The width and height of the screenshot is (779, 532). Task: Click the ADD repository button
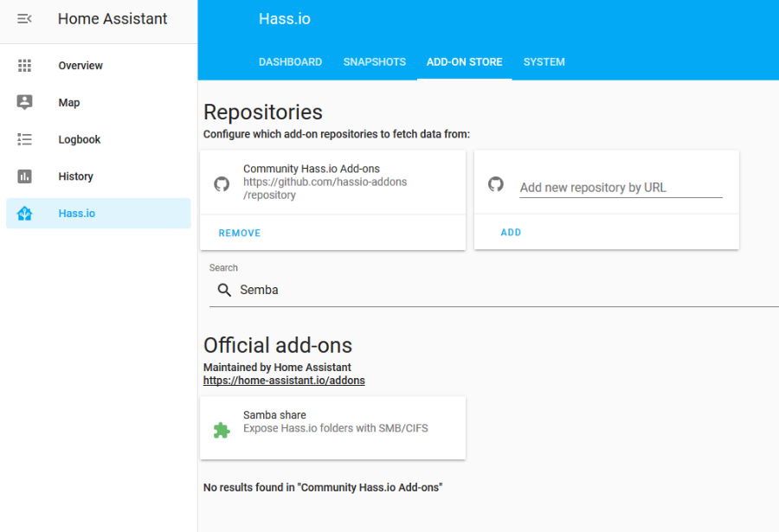pyautogui.click(x=511, y=233)
